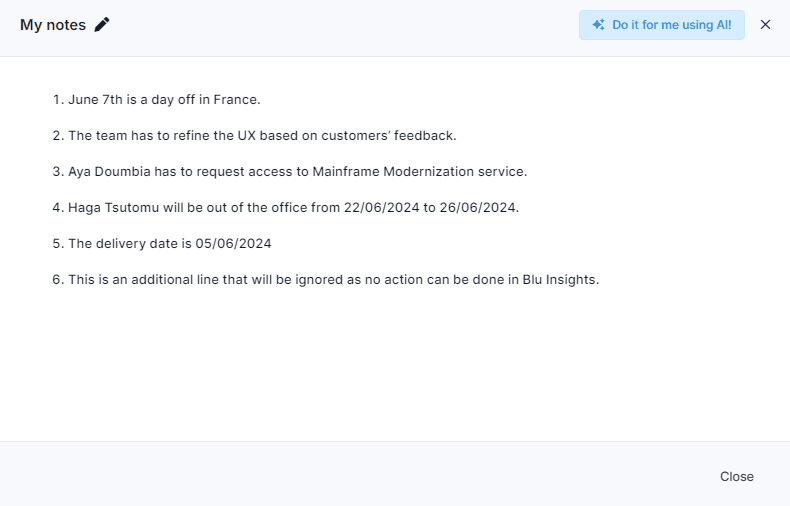Click the start date 22/06/2024
Viewport: 790px width, 506px height.
coord(381,208)
